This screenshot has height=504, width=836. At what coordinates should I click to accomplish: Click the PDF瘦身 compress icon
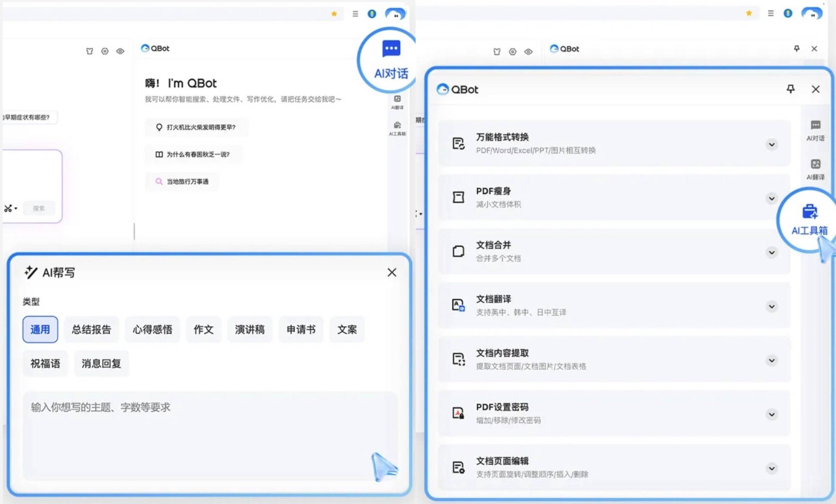pos(459,197)
